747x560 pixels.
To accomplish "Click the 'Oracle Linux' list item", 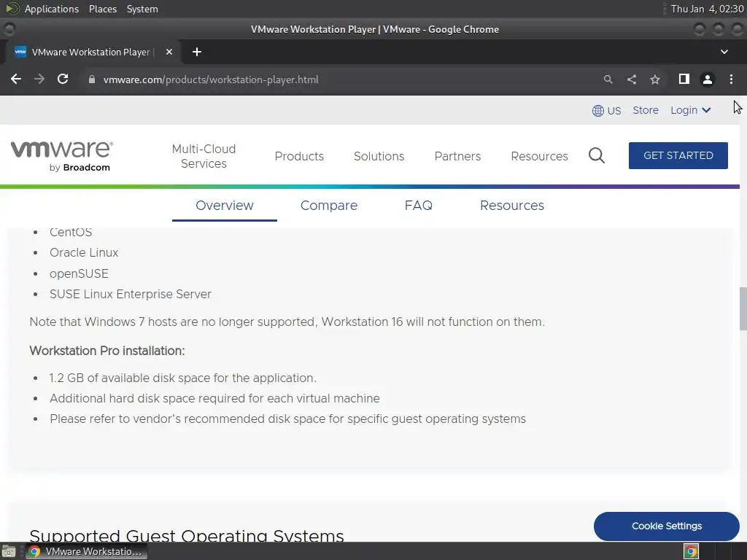I will coord(84,252).
